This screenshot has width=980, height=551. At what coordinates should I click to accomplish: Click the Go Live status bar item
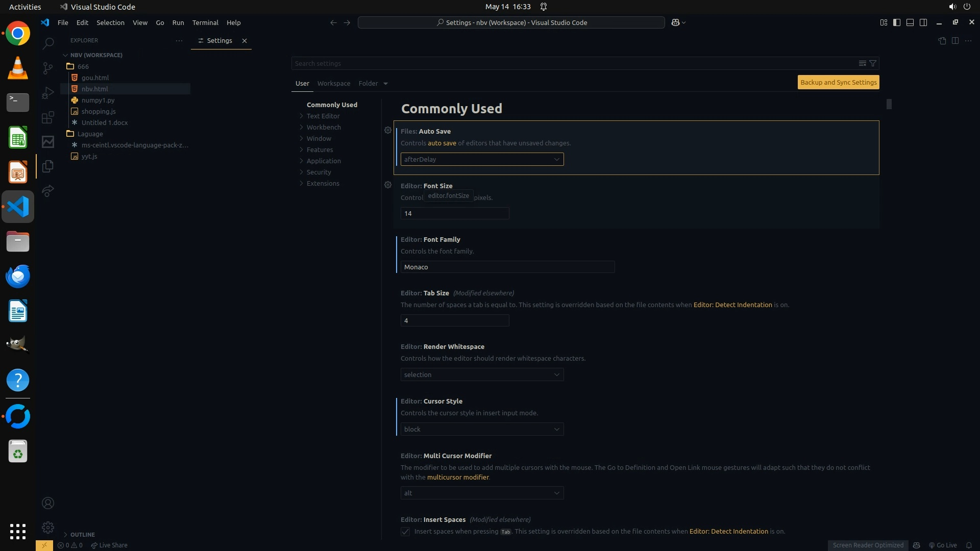point(943,545)
